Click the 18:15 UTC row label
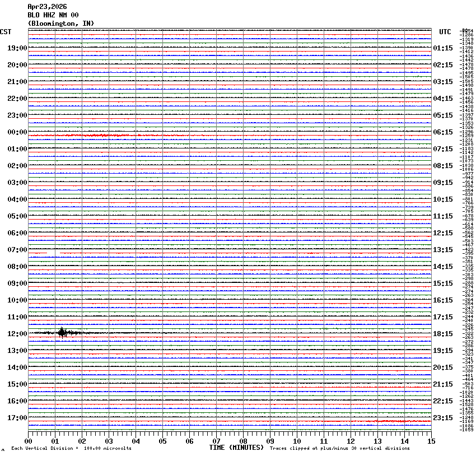The image size is (476, 456). point(443,334)
